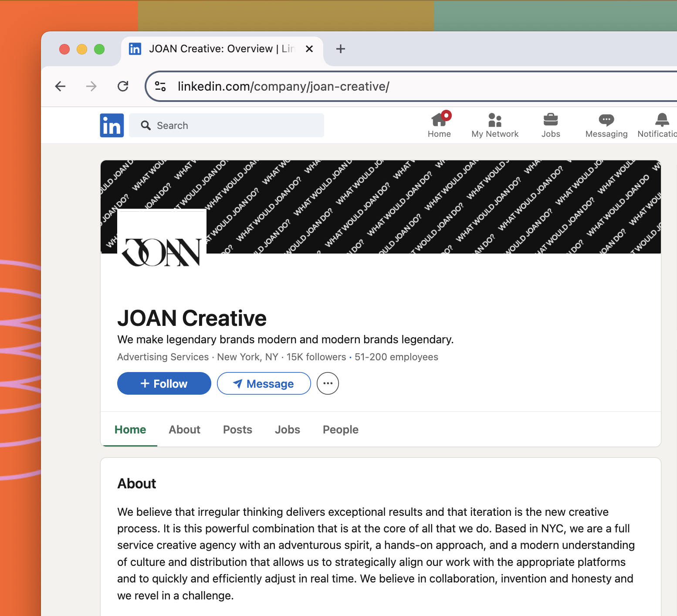The height and width of the screenshot is (616, 677).
Task: Switch to the company Jobs tab
Action: (x=288, y=430)
